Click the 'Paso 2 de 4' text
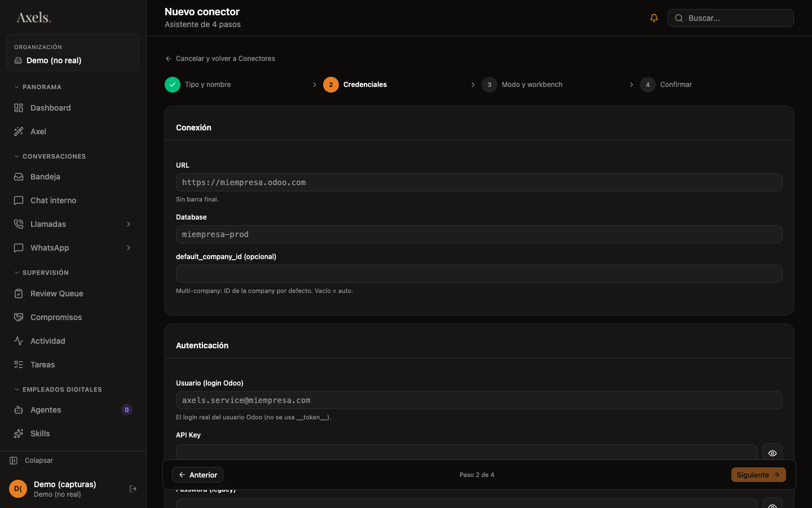Screen dimensions: 812x508 tap(477, 475)
